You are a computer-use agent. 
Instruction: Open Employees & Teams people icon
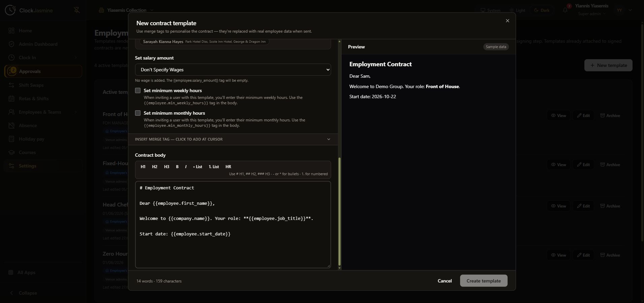click(x=11, y=112)
